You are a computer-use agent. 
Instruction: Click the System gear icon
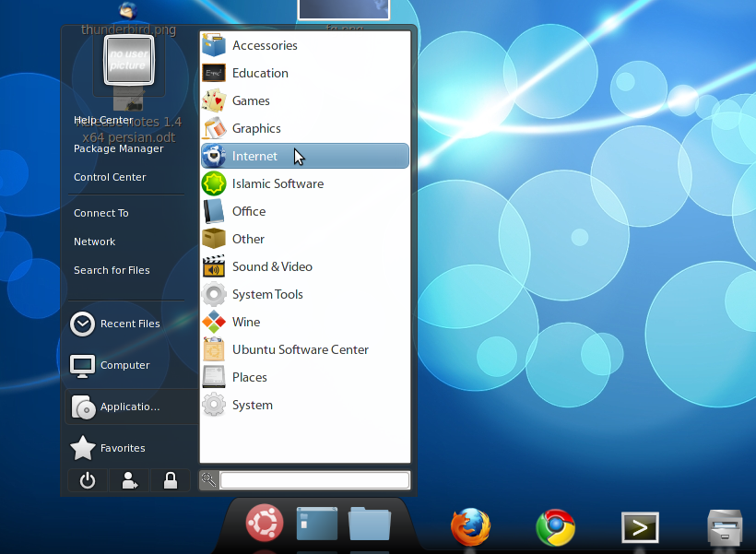[x=214, y=405]
